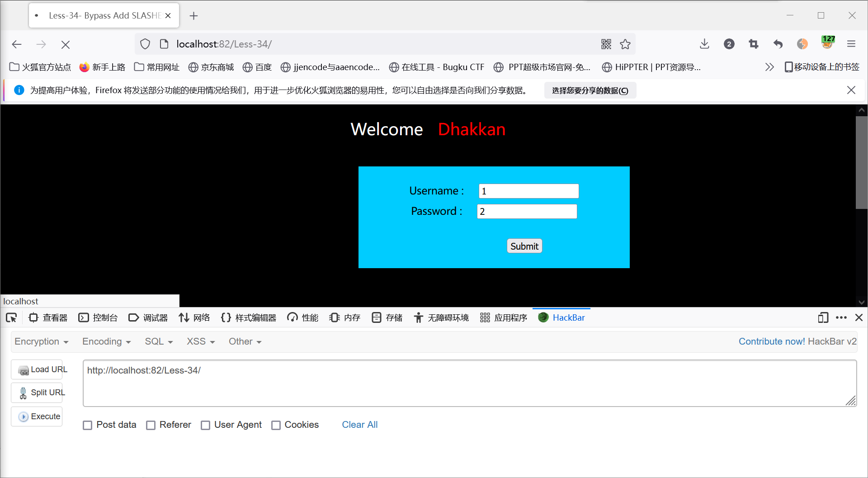The width and height of the screenshot is (868, 478).
Task: Open the 存储 (Storage) inspector
Action: click(x=387, y=317)
